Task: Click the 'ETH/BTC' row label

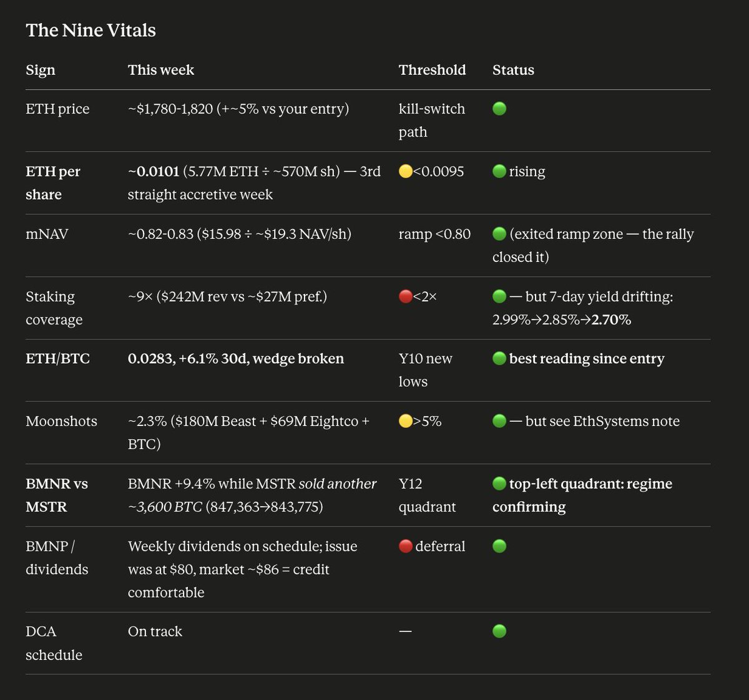Action: (x=57, y=359)
